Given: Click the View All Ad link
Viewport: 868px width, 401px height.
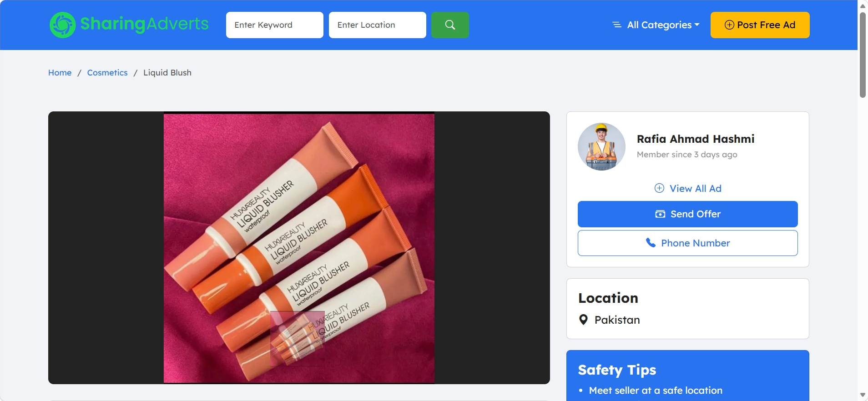Looking at the screenshot, I should 688,188.
